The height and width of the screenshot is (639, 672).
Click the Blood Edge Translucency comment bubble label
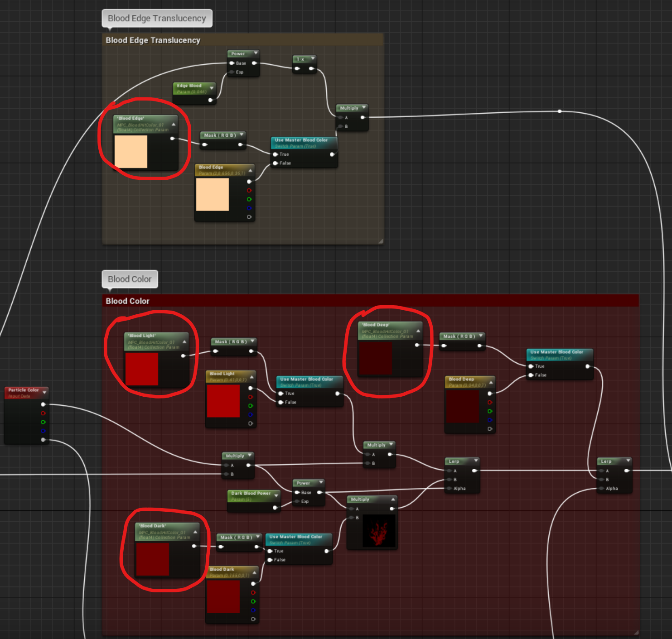pos(157,19)
